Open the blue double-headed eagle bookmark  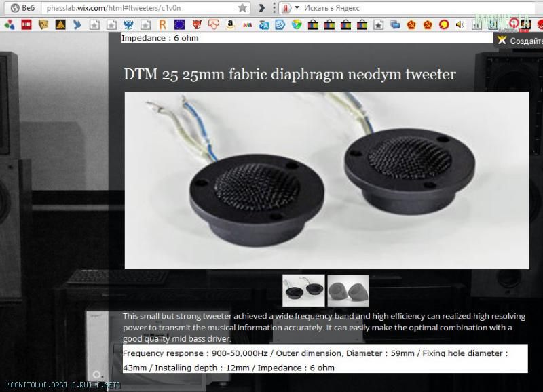click(x=128, y=24)
